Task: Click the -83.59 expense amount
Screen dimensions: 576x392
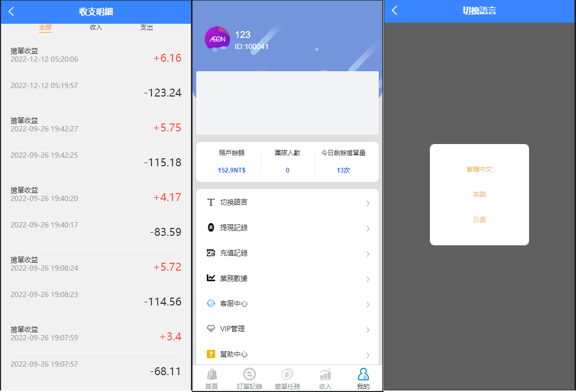Action: (165, 232)
